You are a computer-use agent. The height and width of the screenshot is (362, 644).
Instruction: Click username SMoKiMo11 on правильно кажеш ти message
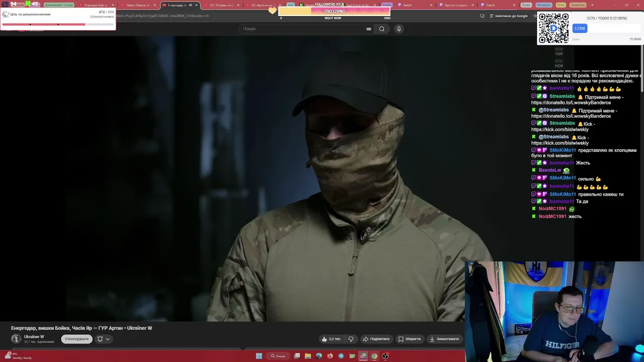tap(562, 194)
